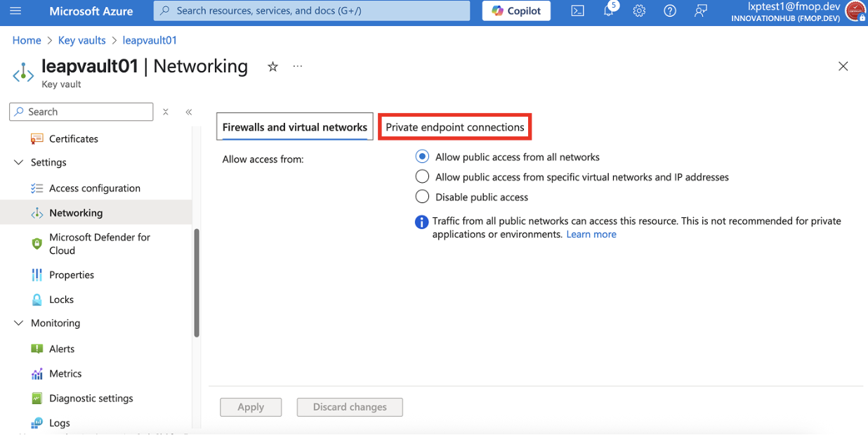Close the Networking blade with X
This screenshot has width=868, height=447.
(843, 66)
